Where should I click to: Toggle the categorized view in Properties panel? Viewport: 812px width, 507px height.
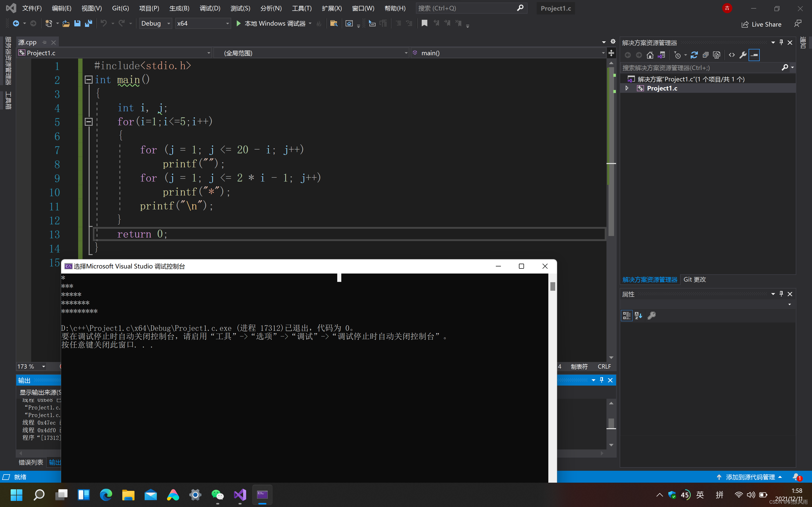[627, 316]
